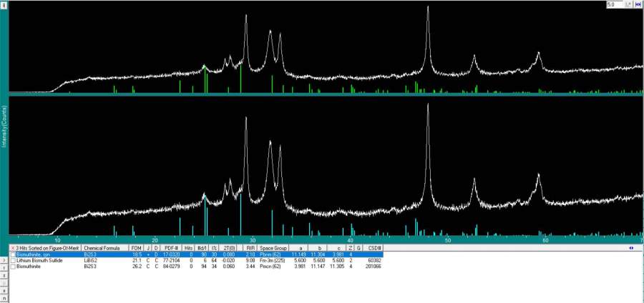Check the Bismuthinite (84-0279) checkbox
The image size is (644, 303).
click(x=13, y=267)
